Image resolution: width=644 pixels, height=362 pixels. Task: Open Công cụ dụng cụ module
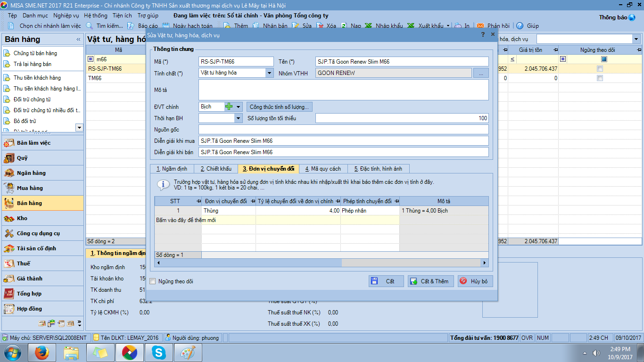[x=42, y=233]
